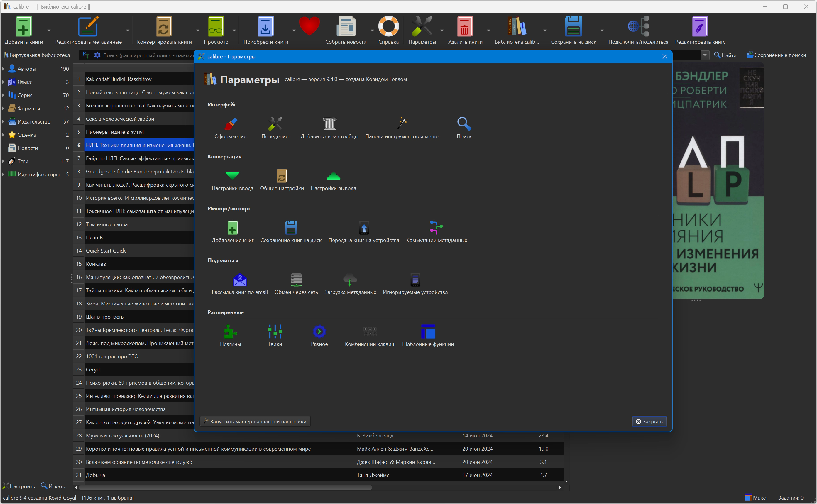The height and width of the screenshot is (504, 817).
Task: Open Рассылка книг по email settings
Action: click(240, 284)
